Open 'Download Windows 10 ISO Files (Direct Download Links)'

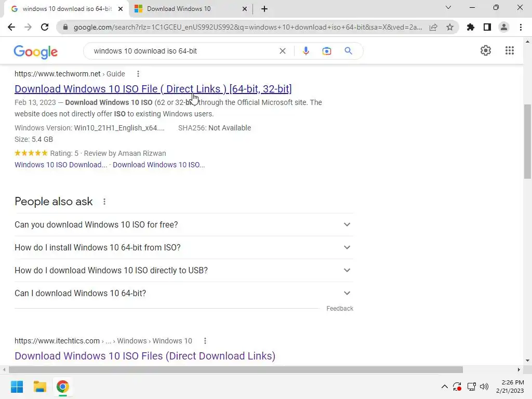tap(145, 356)
